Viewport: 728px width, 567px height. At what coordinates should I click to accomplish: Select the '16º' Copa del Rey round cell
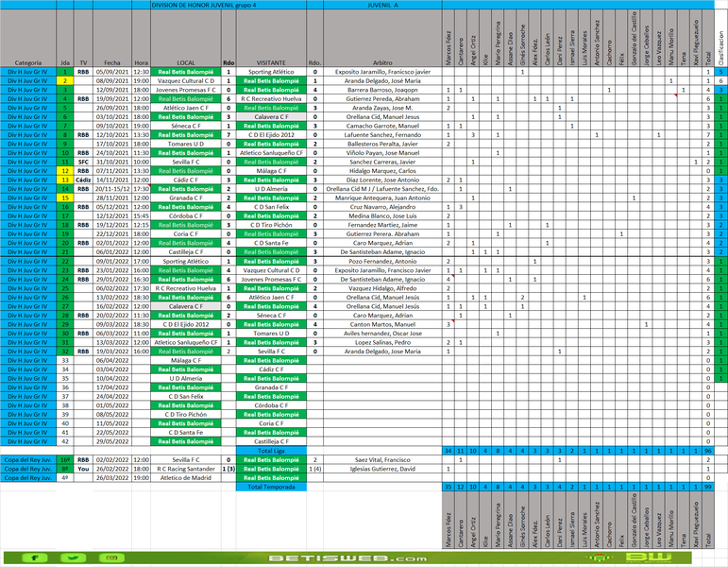(65, 459)
